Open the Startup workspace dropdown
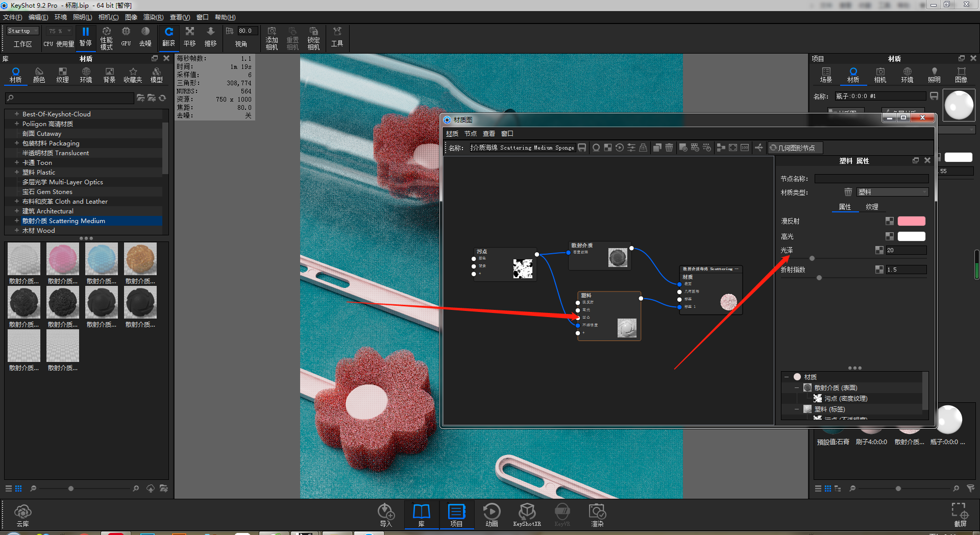This screenshot has width=980, height=535. (21, 31)
